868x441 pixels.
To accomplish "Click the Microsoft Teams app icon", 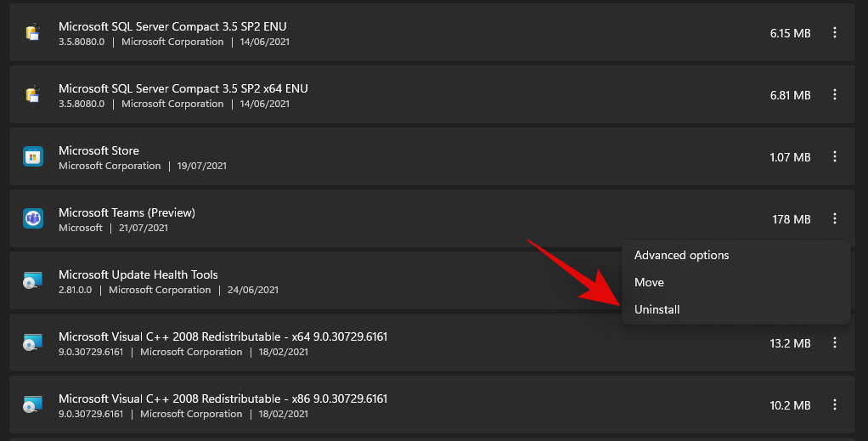I will tap(33, 219).
